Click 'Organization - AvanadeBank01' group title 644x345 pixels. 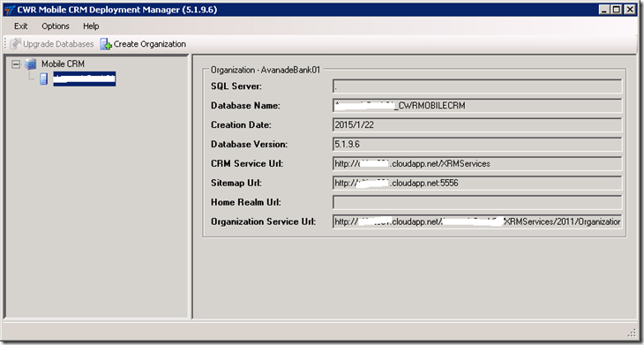coord(266,70)
